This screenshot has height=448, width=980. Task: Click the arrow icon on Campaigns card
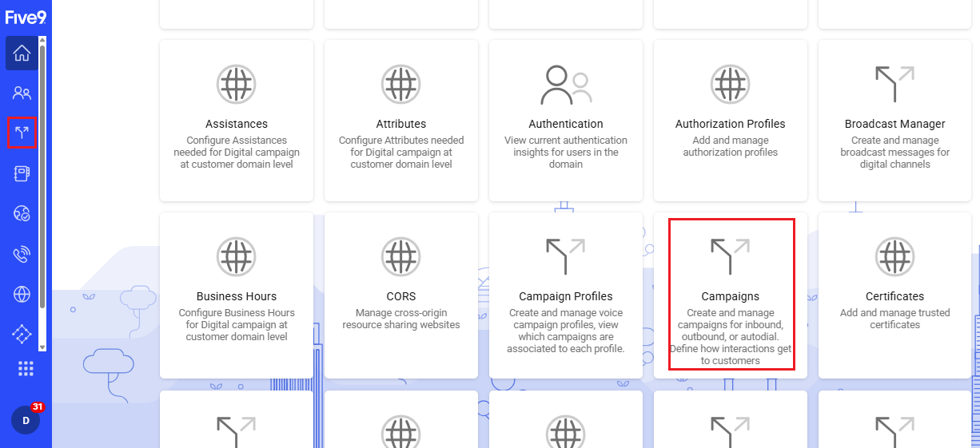(x=730, y=256)
